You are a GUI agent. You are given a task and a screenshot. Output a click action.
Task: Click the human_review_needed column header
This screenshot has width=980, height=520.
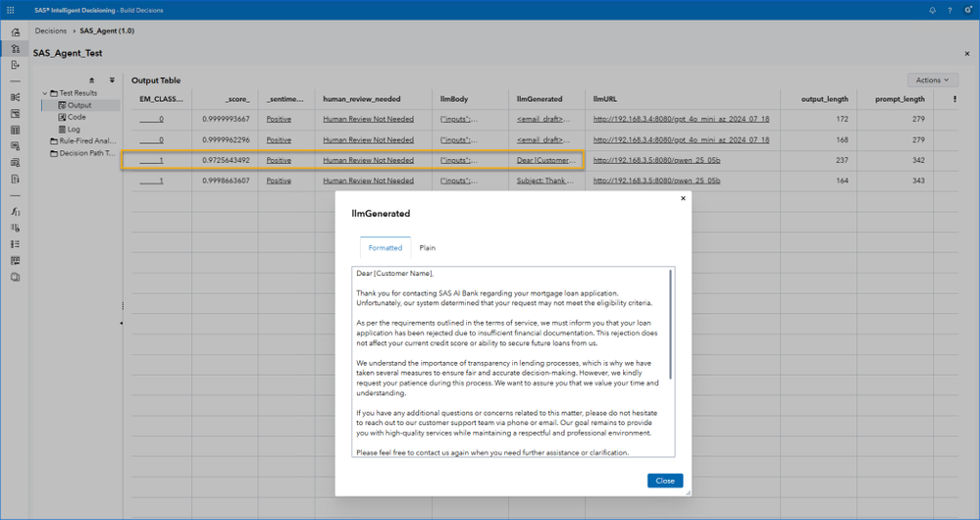pos(362,99)
